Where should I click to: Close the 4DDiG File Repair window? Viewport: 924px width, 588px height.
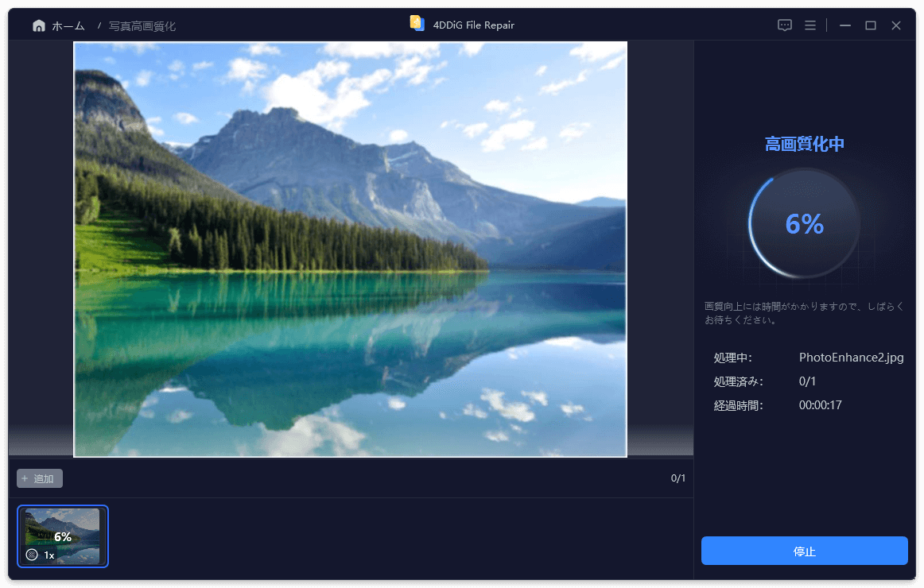(x=895, y=25)
